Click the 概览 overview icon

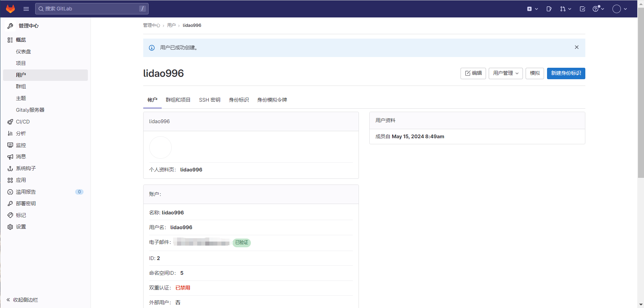[x=10, y=40]
